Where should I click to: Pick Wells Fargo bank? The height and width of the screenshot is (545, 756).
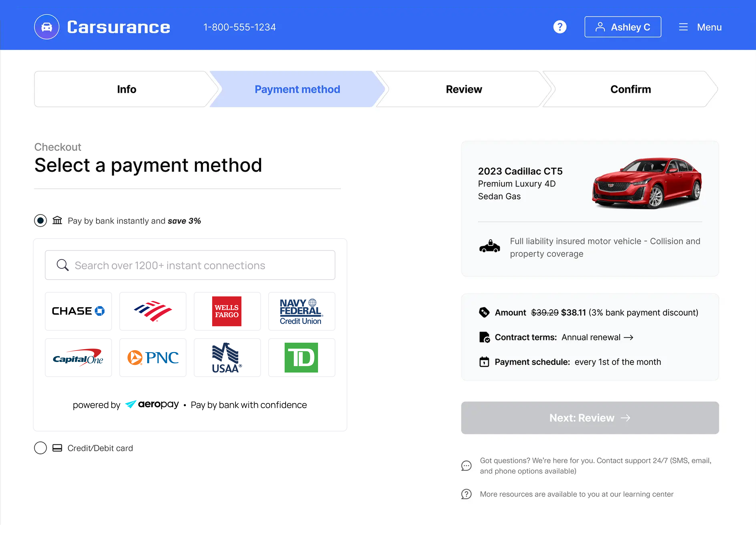tap(227, 311)
